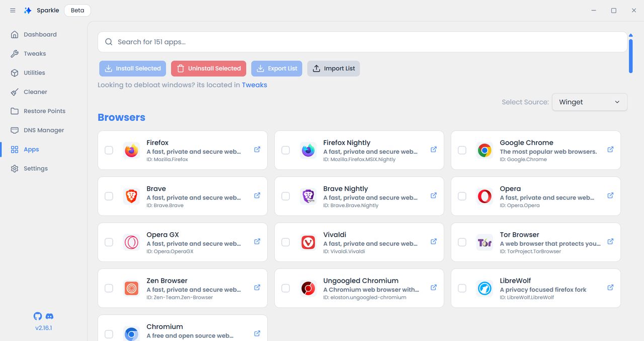The height and width of the screenshot is (341, 644).
Task: Open Utilities in the sidebar
Action: 44,73
